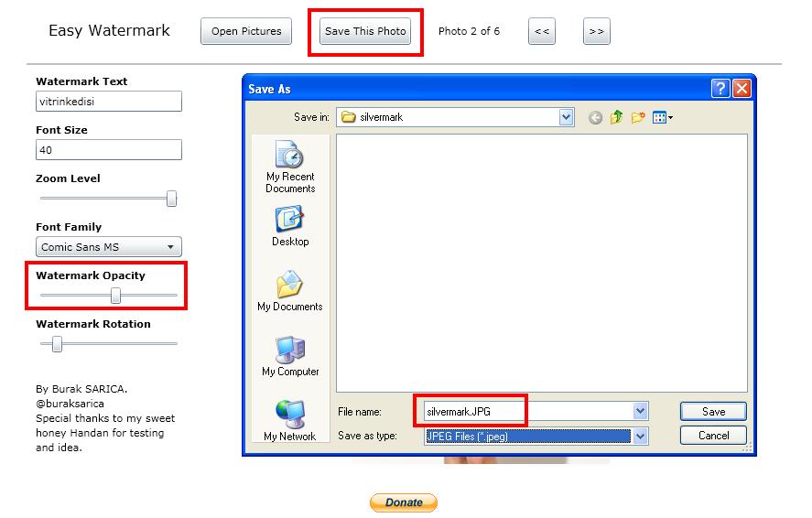Open My Network in Save As sidebar
The width and height of the screenshot is (812, 518).
click(x=290, y=421)
